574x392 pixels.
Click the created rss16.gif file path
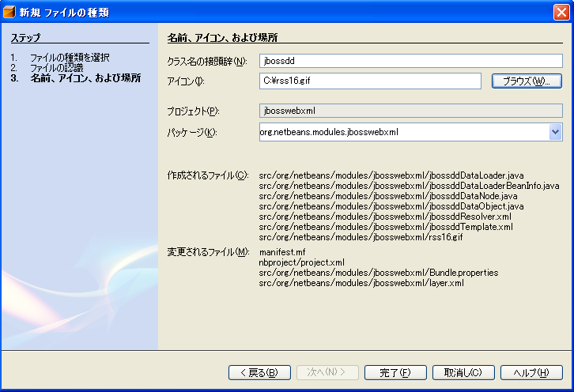pos(361,237)
